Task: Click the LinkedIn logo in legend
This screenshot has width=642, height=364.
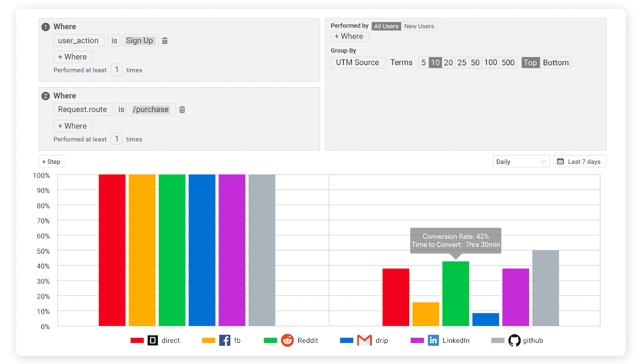Action: 433,340
